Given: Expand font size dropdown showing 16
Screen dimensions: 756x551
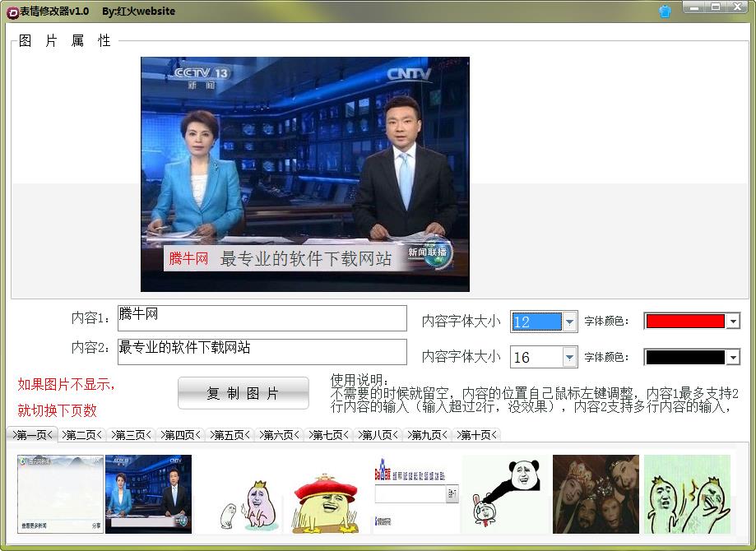Looking at the screenshot, I should click(569, 357).
